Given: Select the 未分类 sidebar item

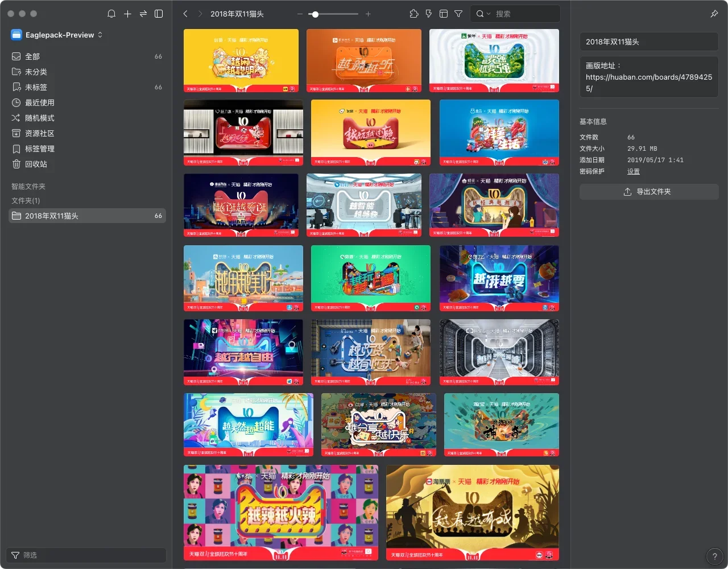Looking at the screenshot, I should pos(36,72).
